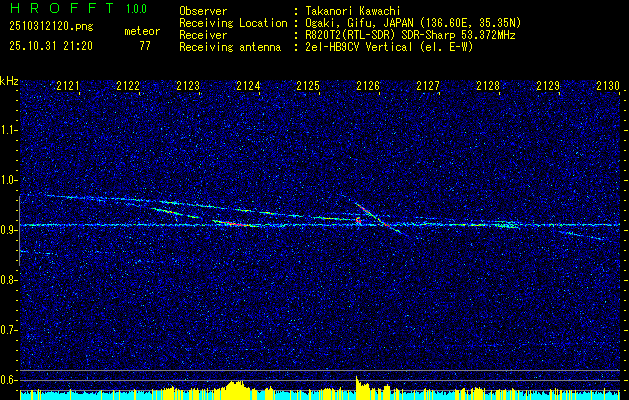
Task: Click the 'Receiving antenna' label
Action: coord(230,47)
